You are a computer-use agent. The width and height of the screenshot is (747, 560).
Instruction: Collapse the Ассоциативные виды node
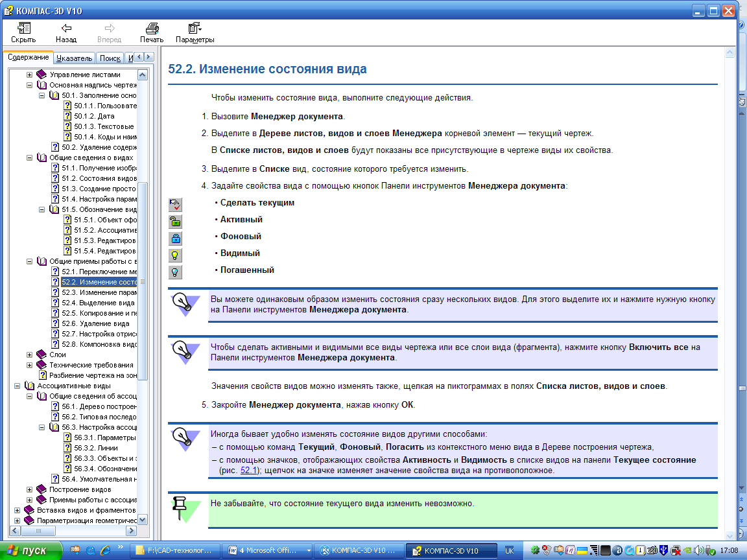click(17, 386)
